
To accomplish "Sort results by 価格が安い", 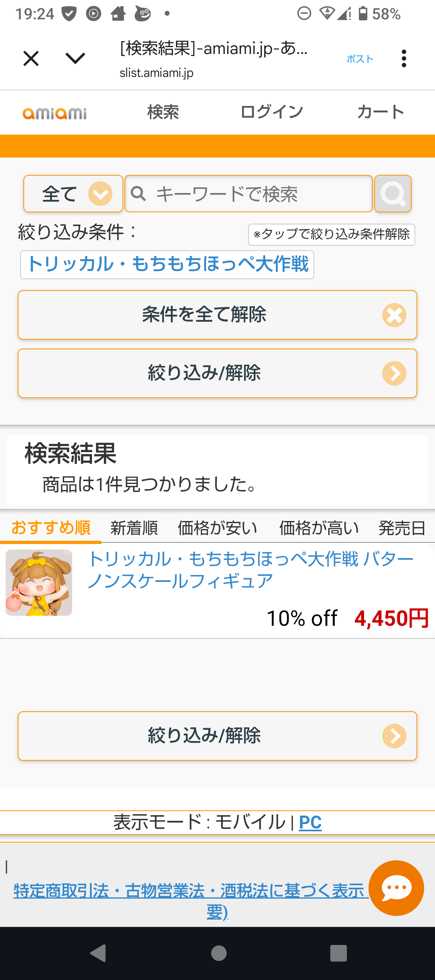I will pos(217,528).
